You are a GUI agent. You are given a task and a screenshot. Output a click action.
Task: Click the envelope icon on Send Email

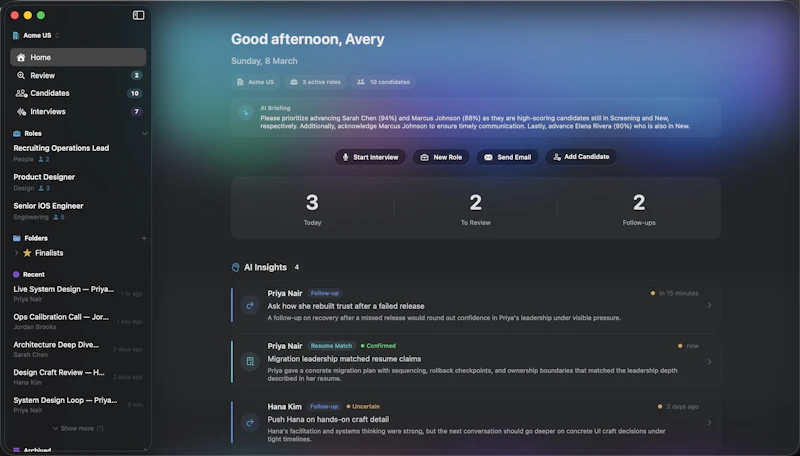click(x=488, y=157)
